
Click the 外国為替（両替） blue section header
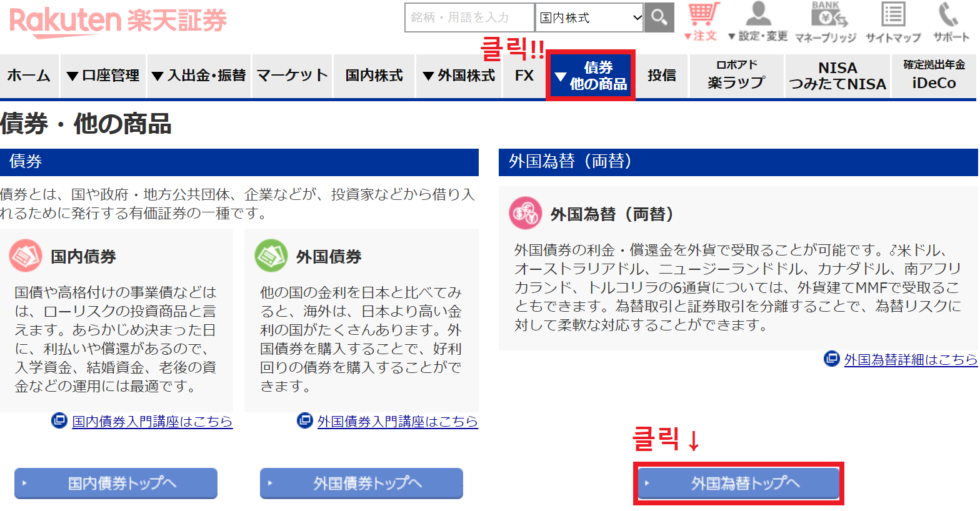point(738,162)
